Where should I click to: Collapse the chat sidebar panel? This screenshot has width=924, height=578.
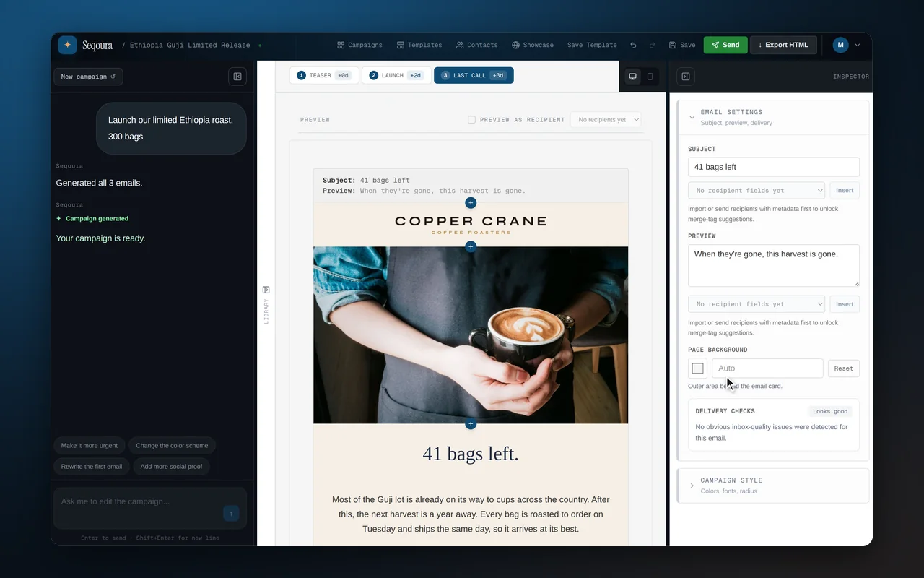237,77
